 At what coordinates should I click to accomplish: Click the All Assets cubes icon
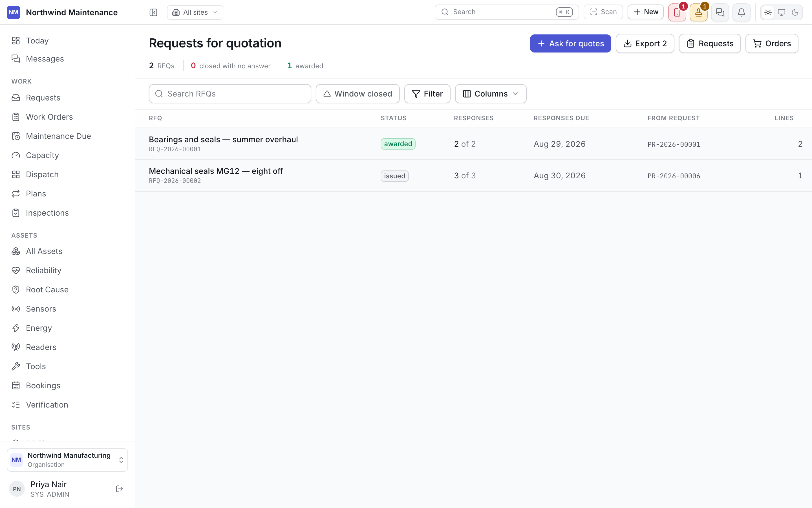[16, 251]
